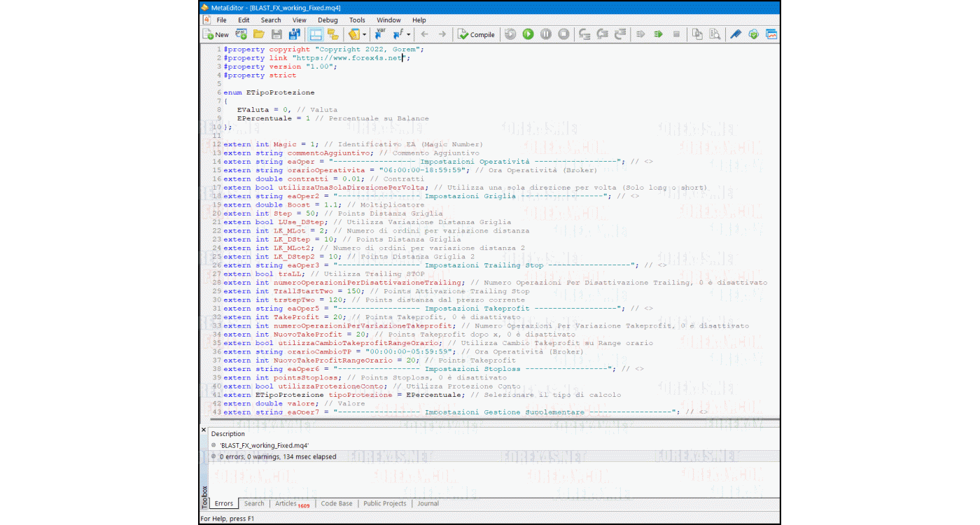Image resolution: width=980 pixels, height=525 pixels.
Task: Switch to the Journal tab
Action: [x=428, y=503]
